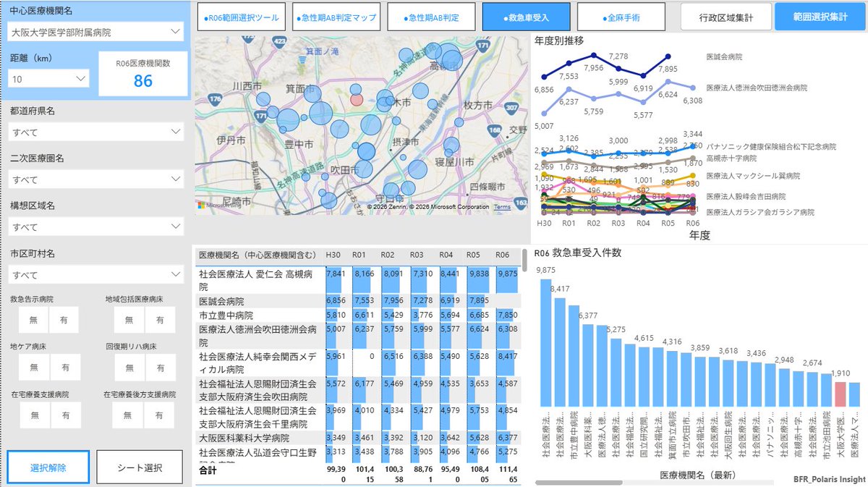Screen dimensions: 868x487
Task: Select the bar labeled 2,674
Action: pos(812,389)
